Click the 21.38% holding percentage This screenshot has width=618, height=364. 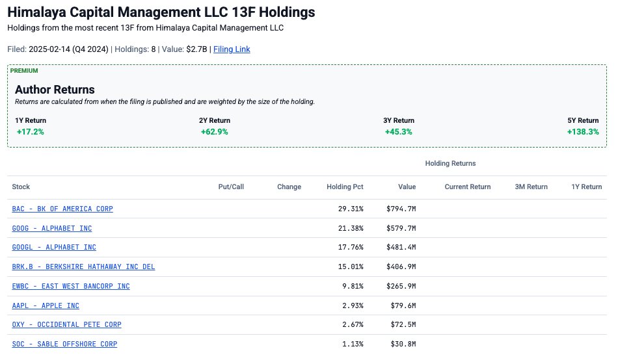coord(351,228)
